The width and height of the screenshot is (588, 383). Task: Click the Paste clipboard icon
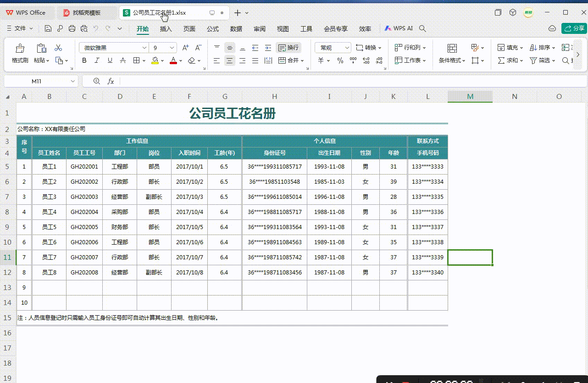[x=41, y=48]
